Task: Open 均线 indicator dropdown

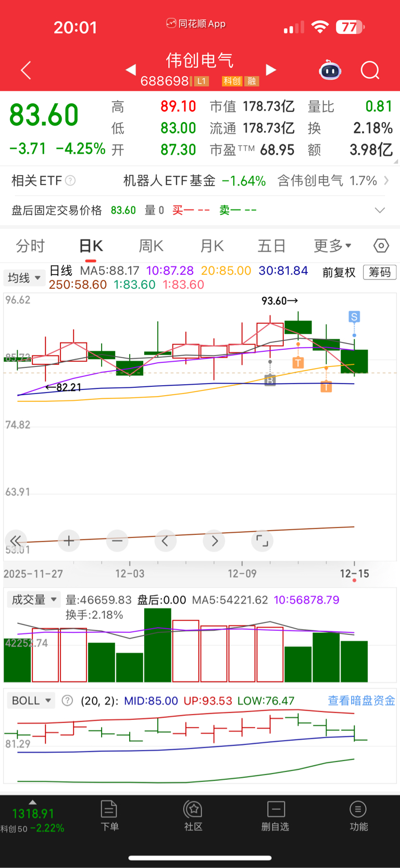Action: click(x=24, y=278)
